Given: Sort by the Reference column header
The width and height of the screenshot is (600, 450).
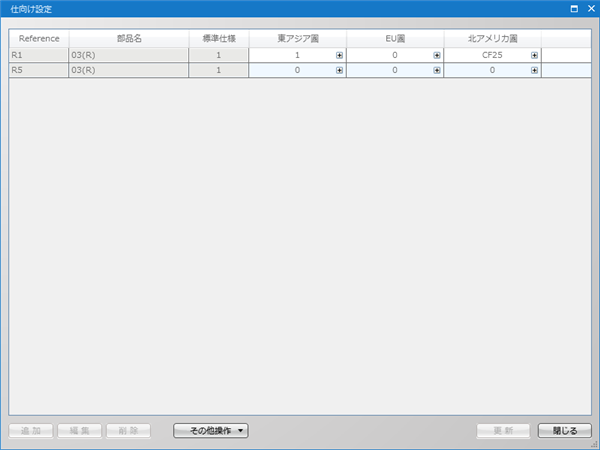Looking at the screenshot, I should 39,38.
